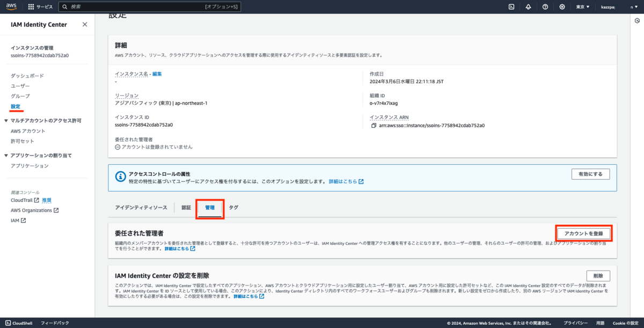Copy the instance ARN with the copy icon
Image resolution: width=644 pixels, height=328 pixels.
[374, 125]
